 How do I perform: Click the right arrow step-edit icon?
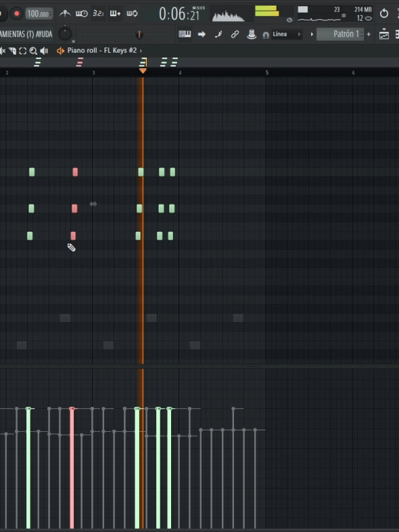point(202,34)
